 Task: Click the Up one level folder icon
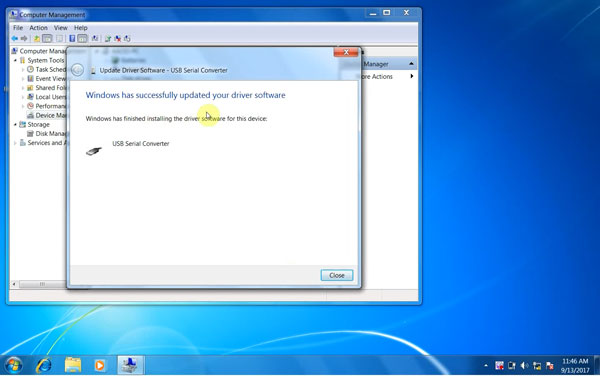click(x=37, y=38)
